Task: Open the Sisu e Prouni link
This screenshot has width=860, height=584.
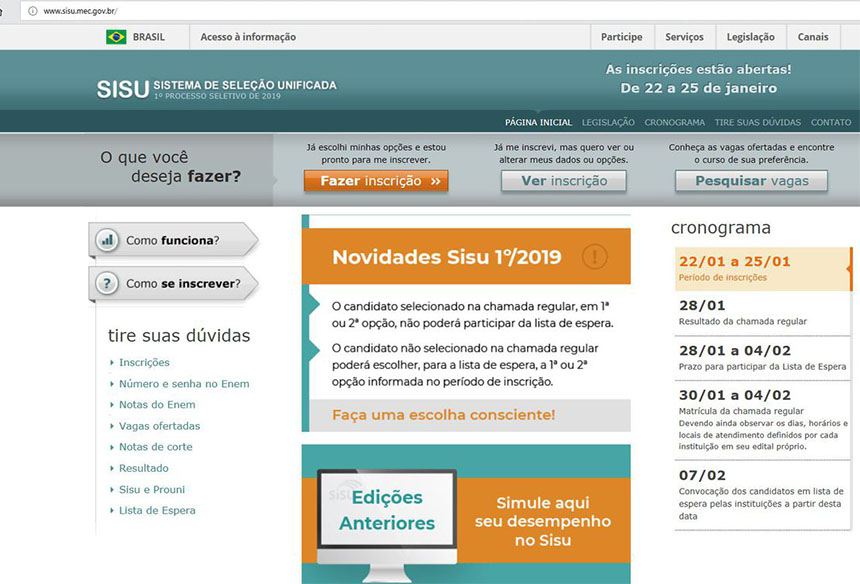Action: pyautogui.click(x=152, y=490)
